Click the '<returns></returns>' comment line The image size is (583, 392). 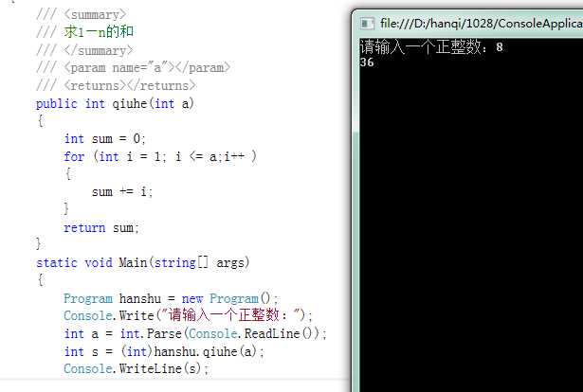tap(116, 85)
